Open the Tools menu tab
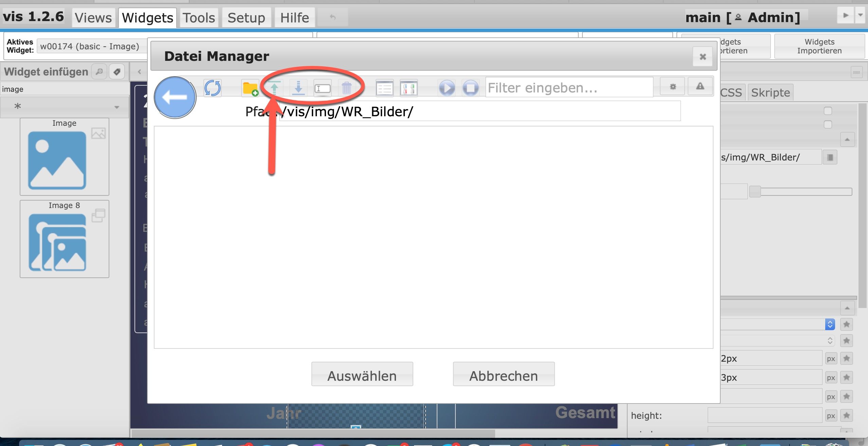The width and height of the screenshot is (868, 446). [199, 18]
